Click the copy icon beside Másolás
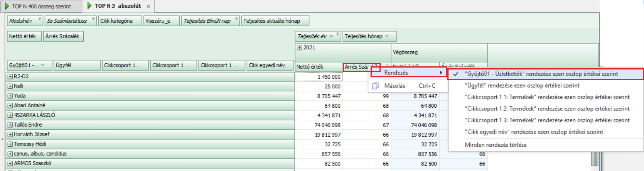The image size is (644, 171). tap(375, 86)
